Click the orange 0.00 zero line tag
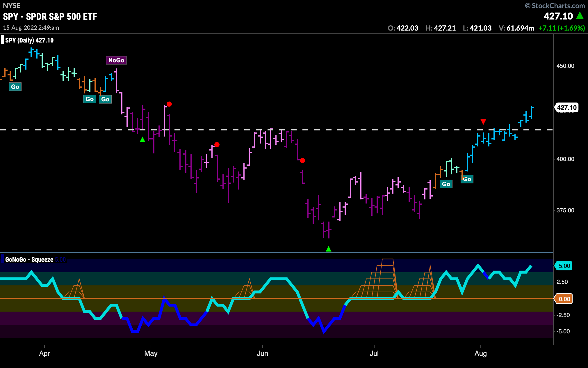Screen dimensions: 588x368 coord(564,299)
